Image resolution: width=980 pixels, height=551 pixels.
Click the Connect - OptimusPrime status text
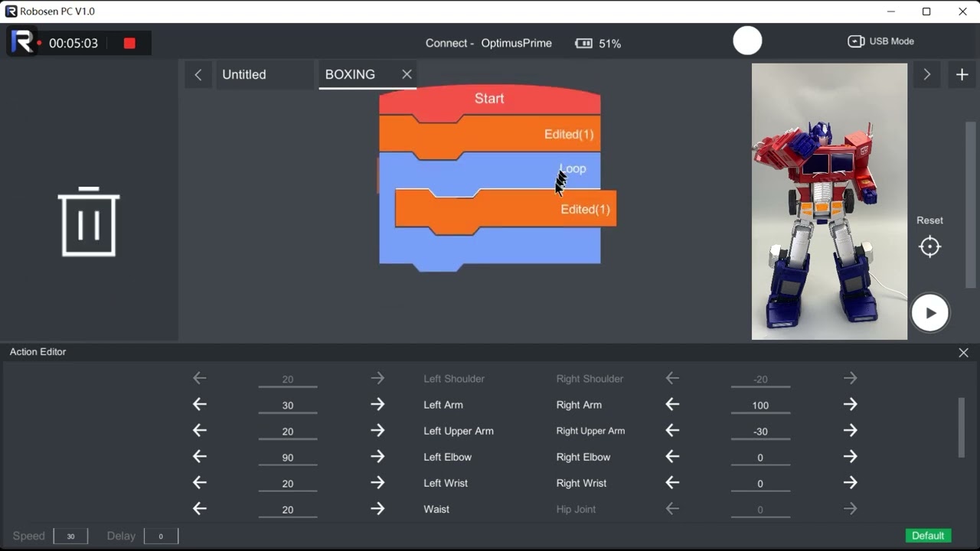[488, 44]
